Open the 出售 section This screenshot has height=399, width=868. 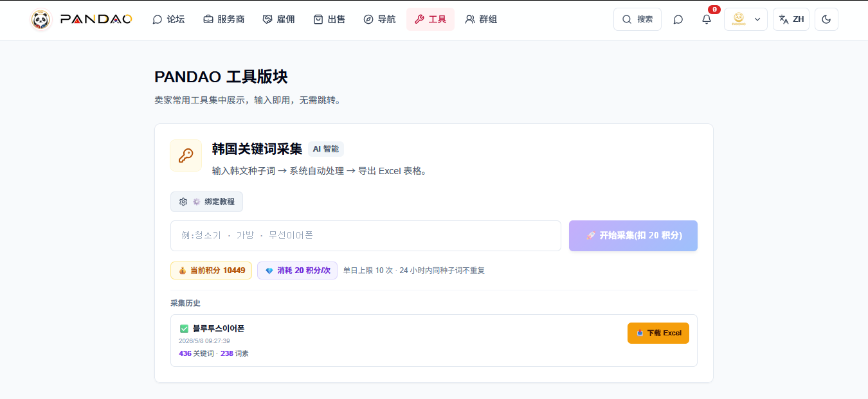pos(329,19)
